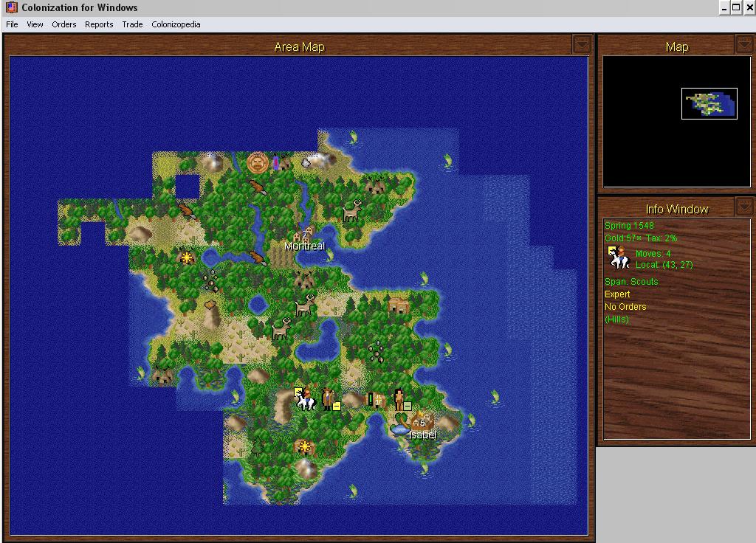The image size is (756, 543).
Task: Click the 'Spring 1548' date text
Action: 629,226
